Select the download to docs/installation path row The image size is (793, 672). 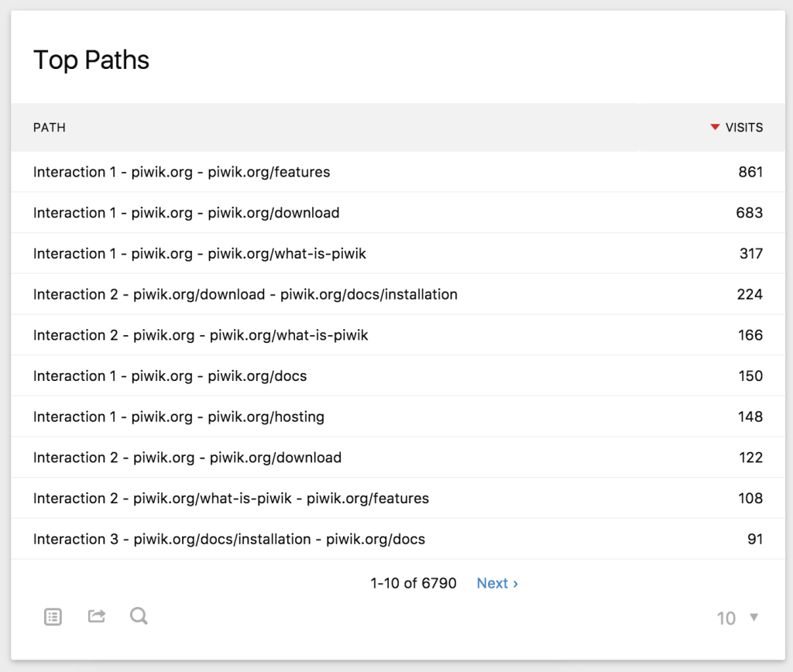point(245,294)
